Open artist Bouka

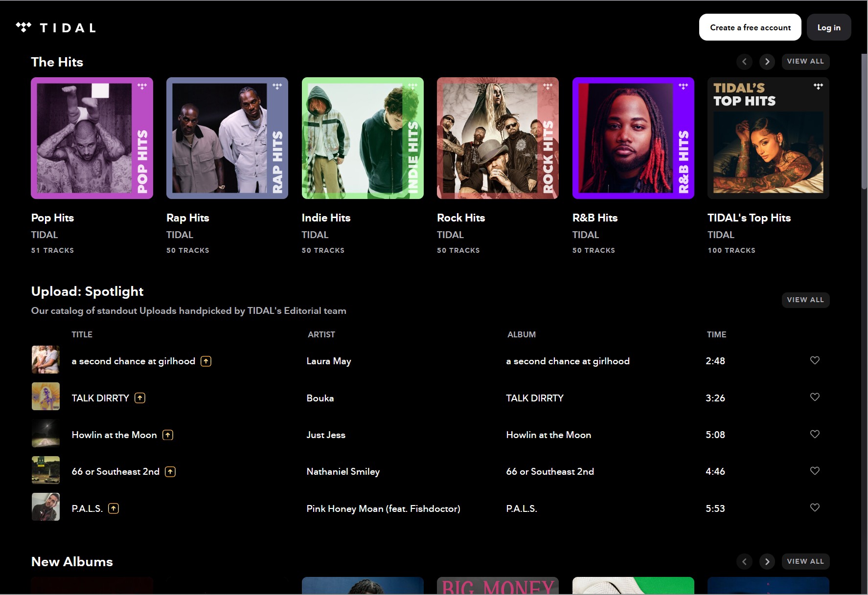320,398
